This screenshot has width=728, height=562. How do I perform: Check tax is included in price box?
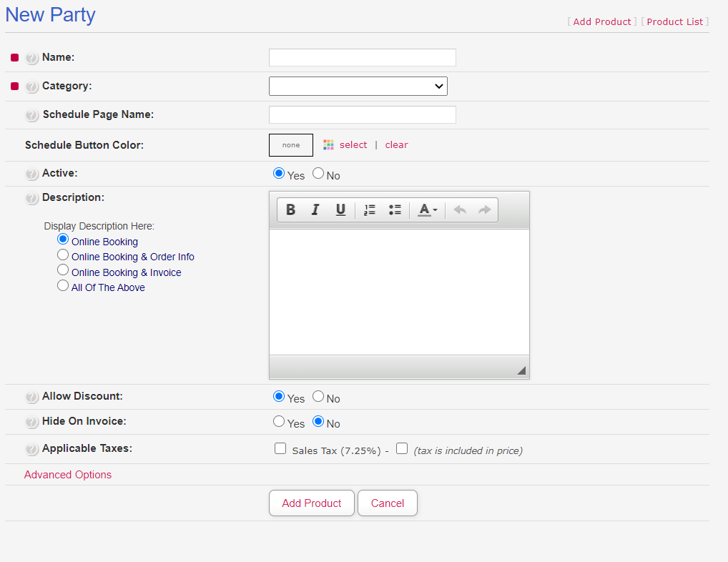coord(402,448)
